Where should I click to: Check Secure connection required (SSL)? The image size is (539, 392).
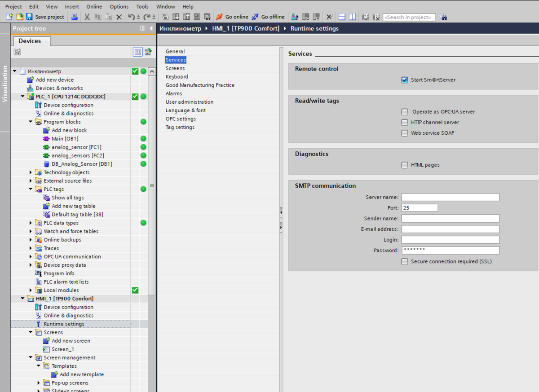pos(404,261)
